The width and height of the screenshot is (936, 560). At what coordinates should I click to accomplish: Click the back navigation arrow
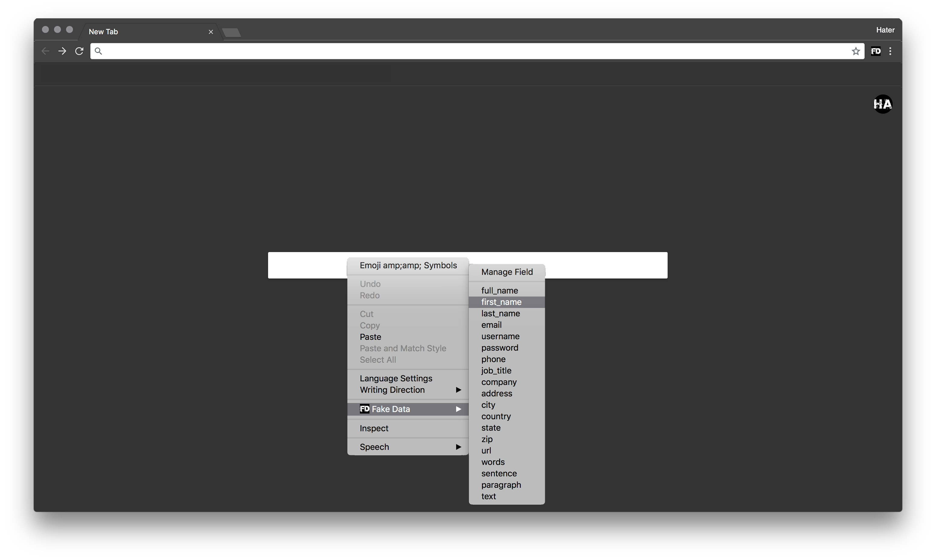45,51
